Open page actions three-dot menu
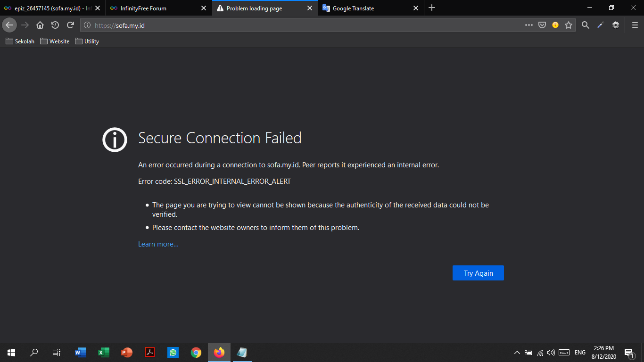This screenshot has width=644, height=362. [529, 25]
